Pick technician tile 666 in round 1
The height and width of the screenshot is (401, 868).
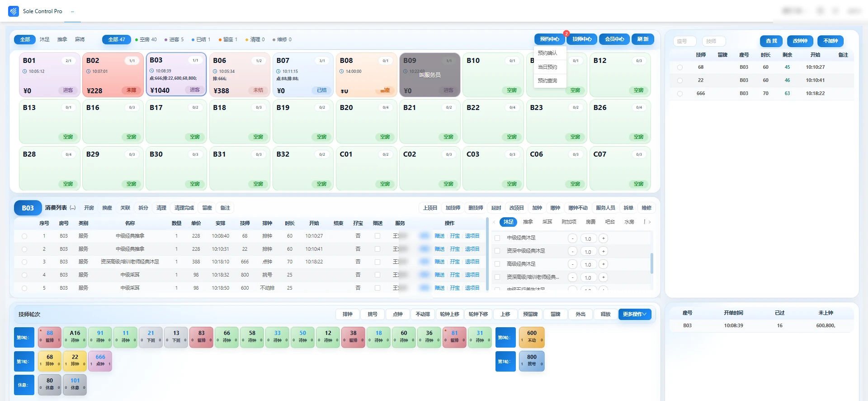point(100,361)
